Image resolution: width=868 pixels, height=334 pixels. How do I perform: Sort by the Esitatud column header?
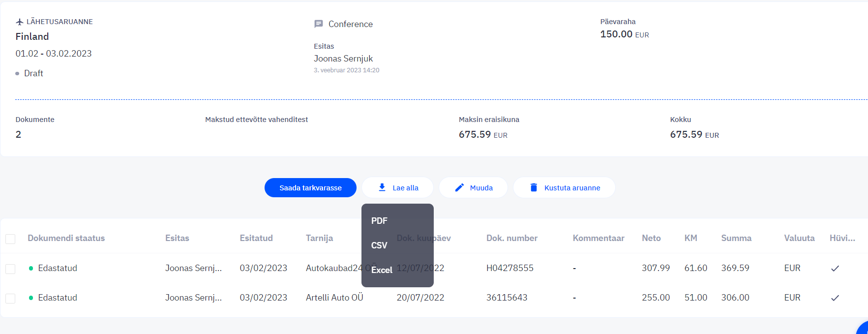256,238
